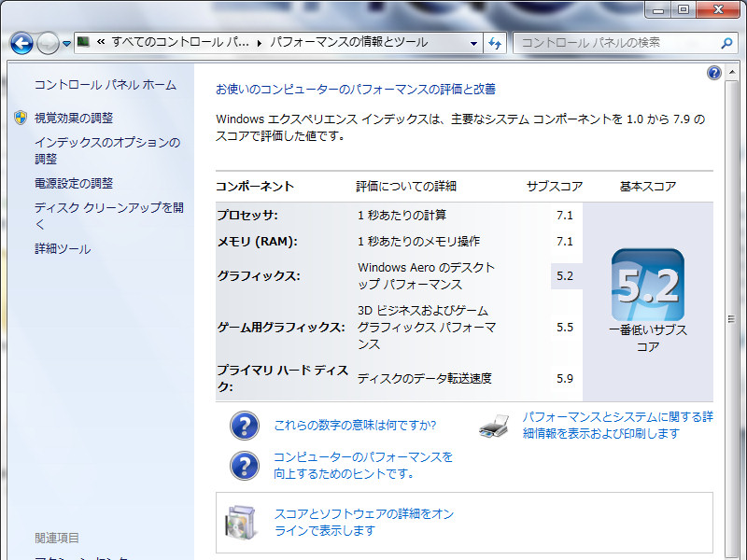Click the プライマリ ハード ディスク: row label
This screenshot has height=560, width=747.
pyautogui.click(x=283, y=379)
